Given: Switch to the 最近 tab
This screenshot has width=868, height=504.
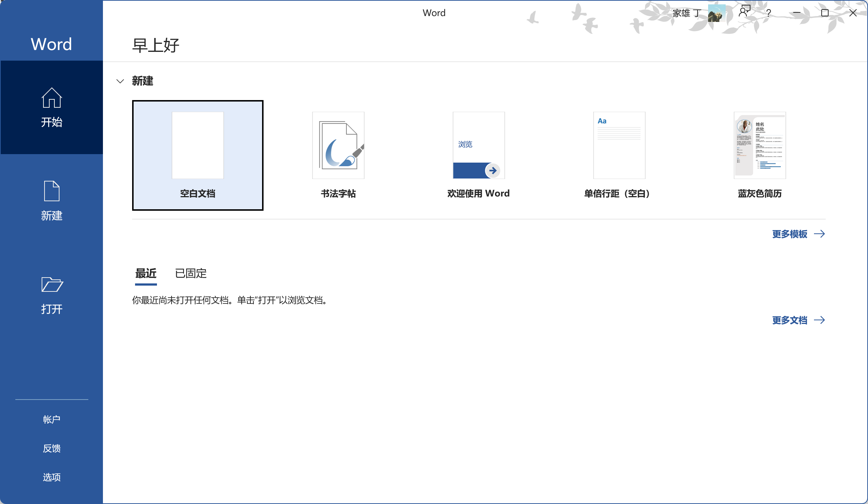Looking at the screenshot, I should [x=146, y=274].
